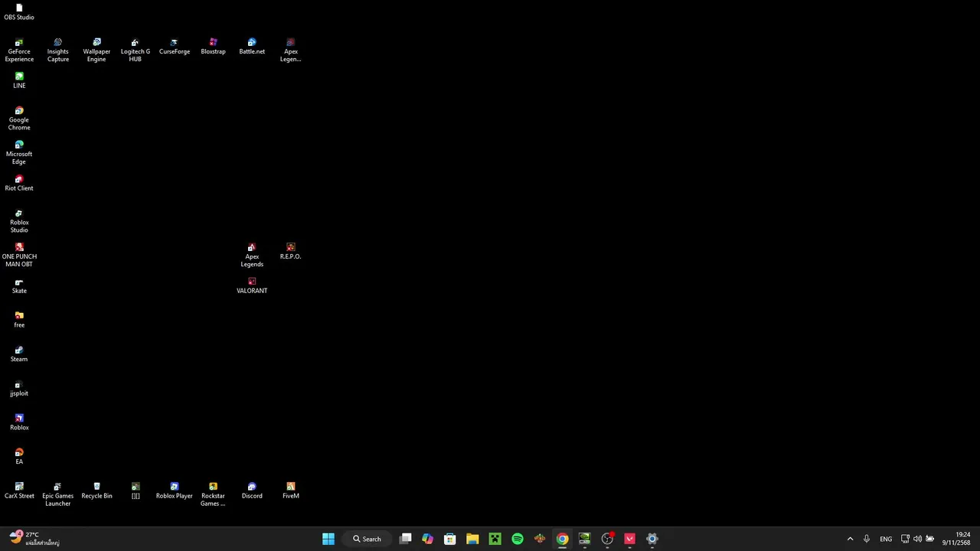980x551 pixels.
Task: Select the Recycle Bin icon
Action: pos(96,491)
